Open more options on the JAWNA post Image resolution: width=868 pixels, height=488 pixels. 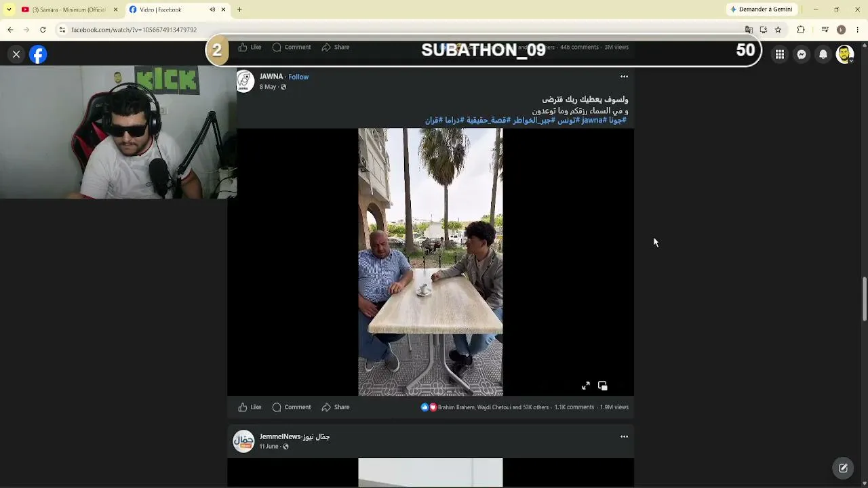[x=624, y=77]
